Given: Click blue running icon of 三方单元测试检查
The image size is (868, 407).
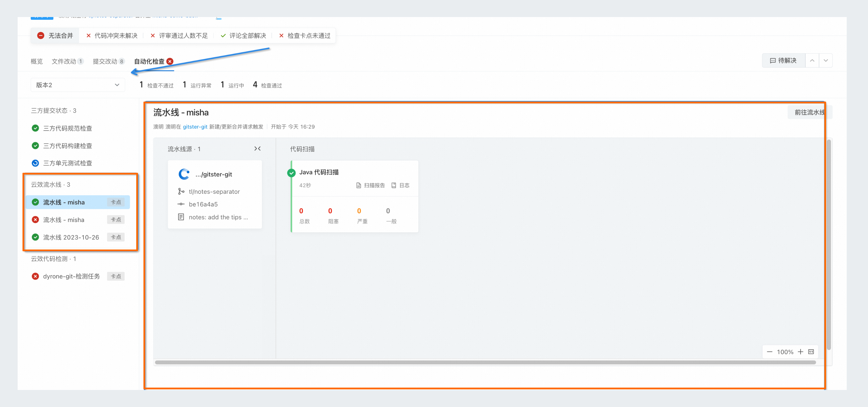Looking at the screenshot, I should click(35, 163).
